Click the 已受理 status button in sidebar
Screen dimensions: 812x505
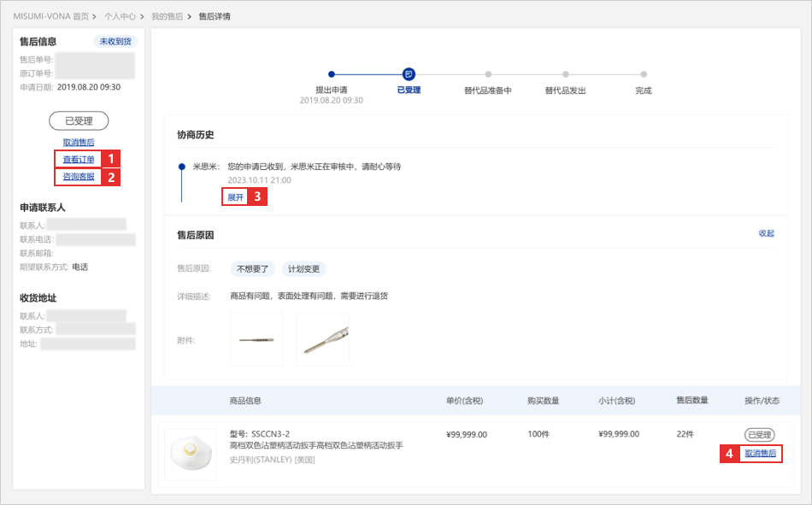point(79,120)
